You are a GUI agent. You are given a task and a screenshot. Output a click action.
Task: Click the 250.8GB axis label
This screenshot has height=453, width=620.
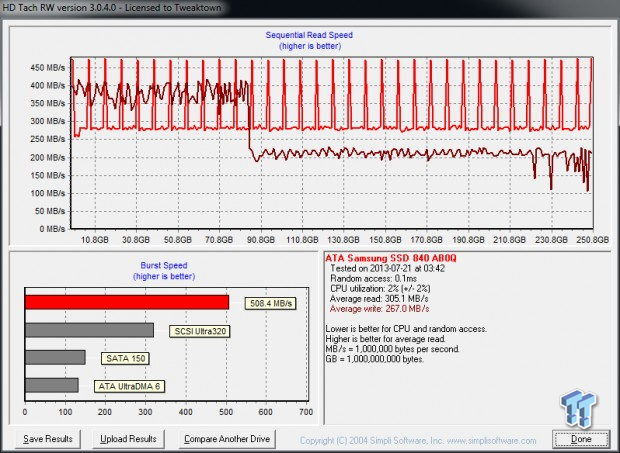(592, 240)
